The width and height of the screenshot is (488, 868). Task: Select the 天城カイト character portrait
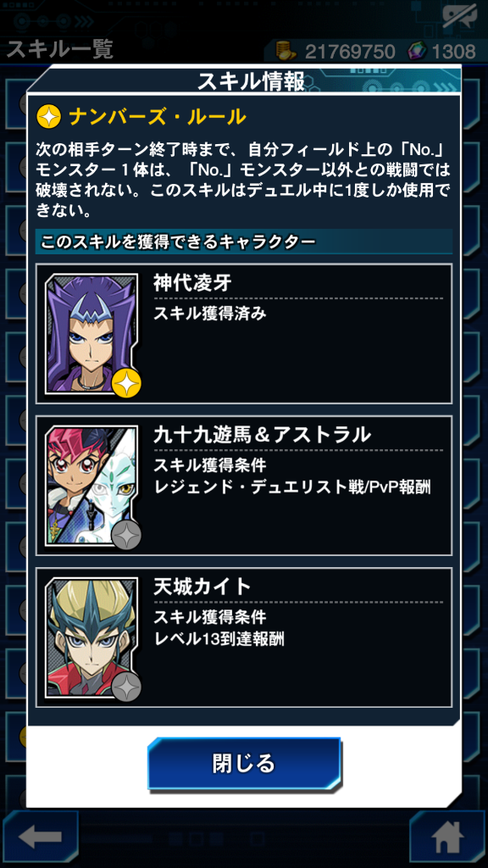91,637
